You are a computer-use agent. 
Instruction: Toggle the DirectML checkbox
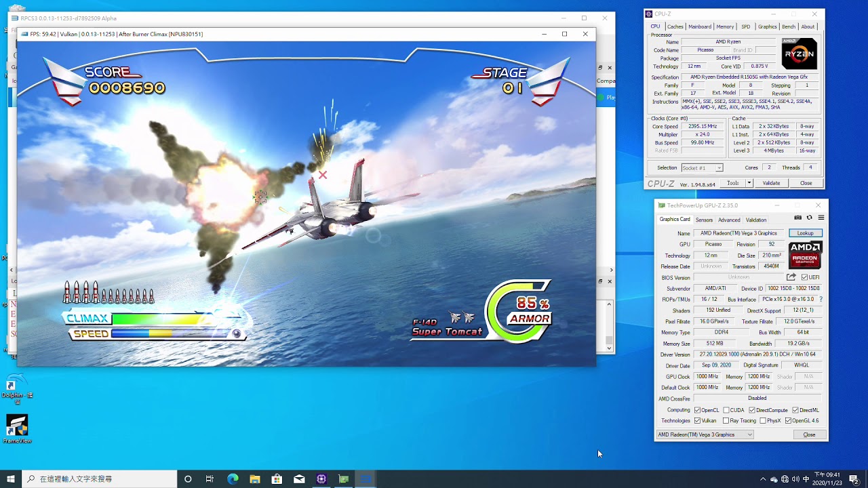point(795,410)
